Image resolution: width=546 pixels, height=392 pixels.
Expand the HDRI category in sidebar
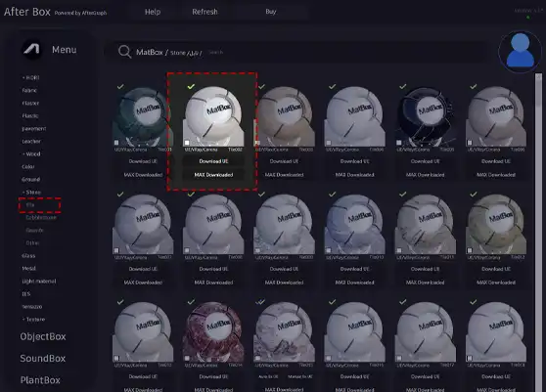click(31, 77)
